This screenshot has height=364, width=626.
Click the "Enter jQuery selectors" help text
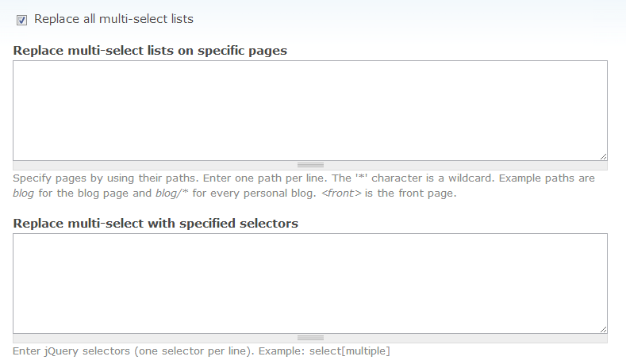(71, 351)
